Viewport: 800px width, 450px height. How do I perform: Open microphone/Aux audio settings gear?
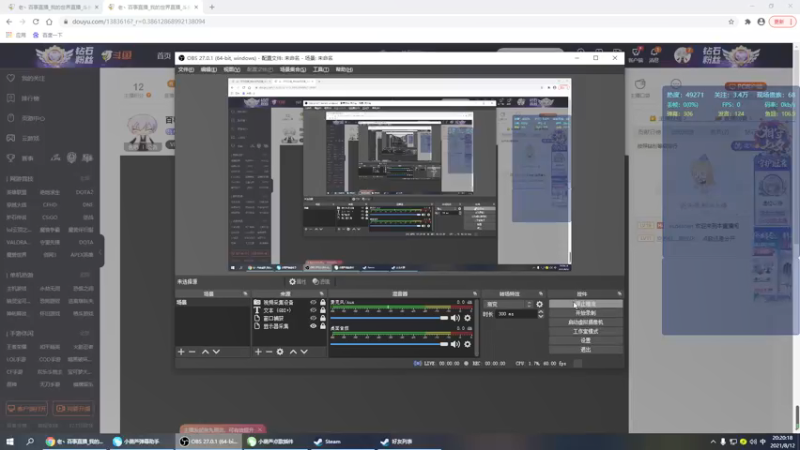(x=467, y=318)
